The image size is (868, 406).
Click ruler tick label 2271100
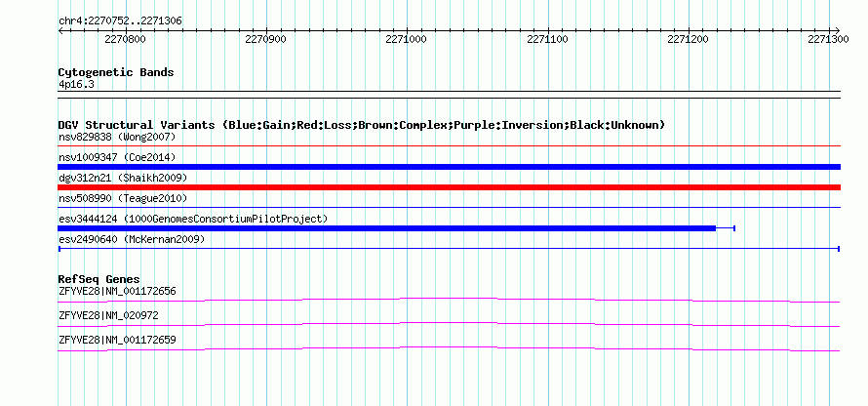(547, 39)
